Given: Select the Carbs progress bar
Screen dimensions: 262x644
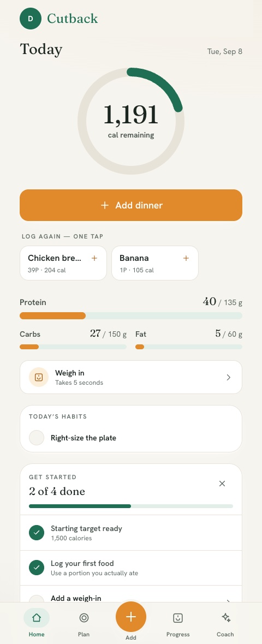Looking at the screenshot, I should click(73, 347).
